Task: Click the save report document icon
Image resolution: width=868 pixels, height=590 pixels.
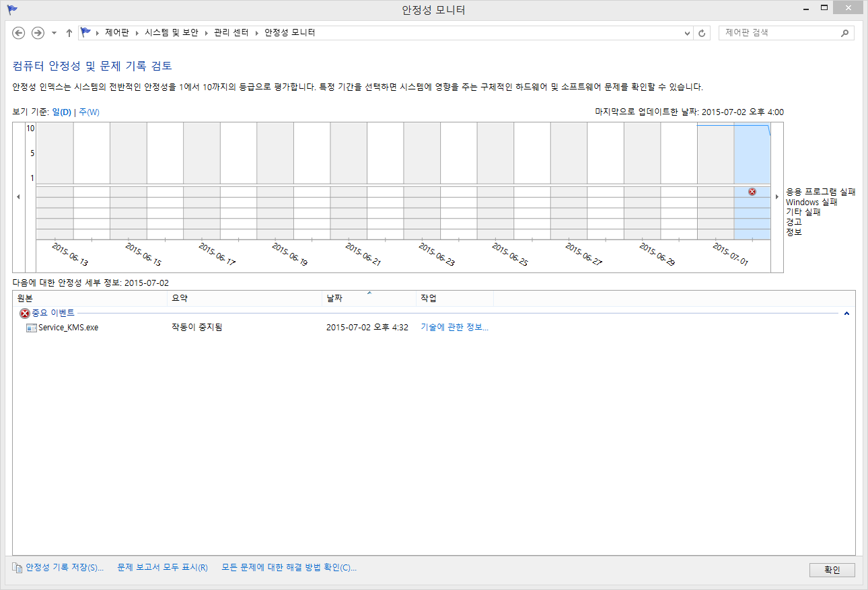Action: coord(17,568)
